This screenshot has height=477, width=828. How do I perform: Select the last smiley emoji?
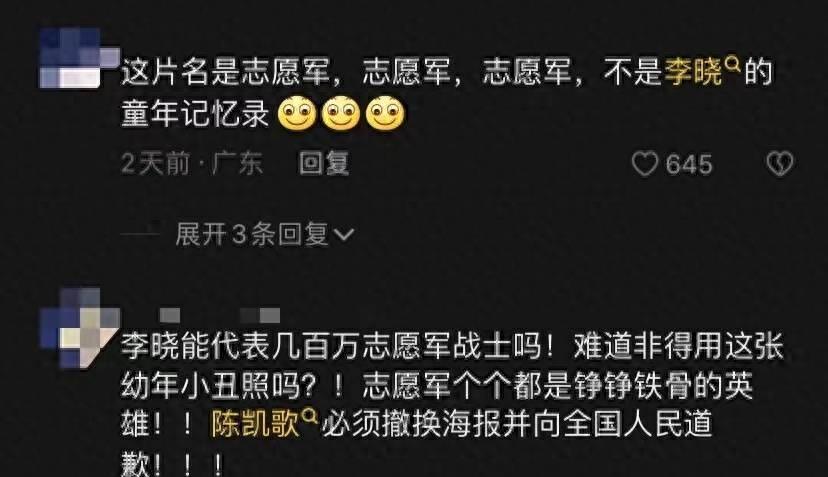[x=385, y=113]
